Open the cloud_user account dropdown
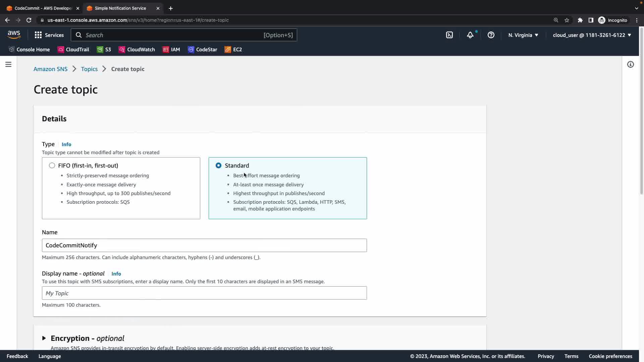The width and height of the screenshot is (644, 362). [x=592, y=35]
